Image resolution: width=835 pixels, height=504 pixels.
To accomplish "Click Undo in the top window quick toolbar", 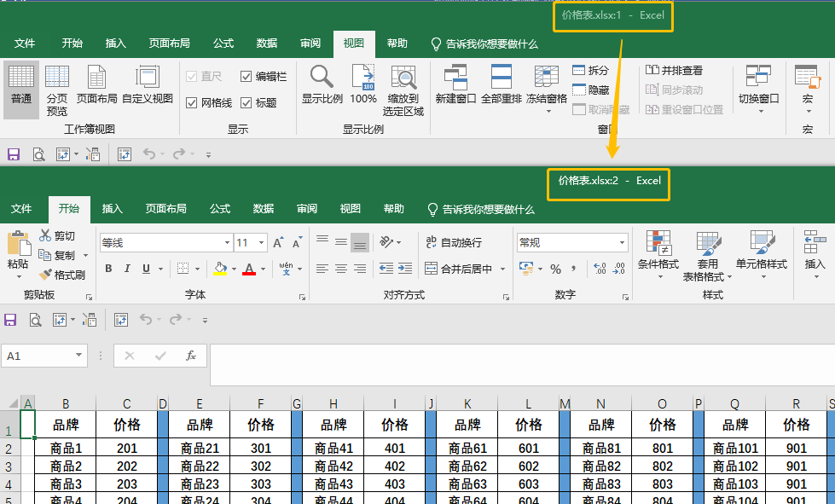I will [x=149, y=154].
